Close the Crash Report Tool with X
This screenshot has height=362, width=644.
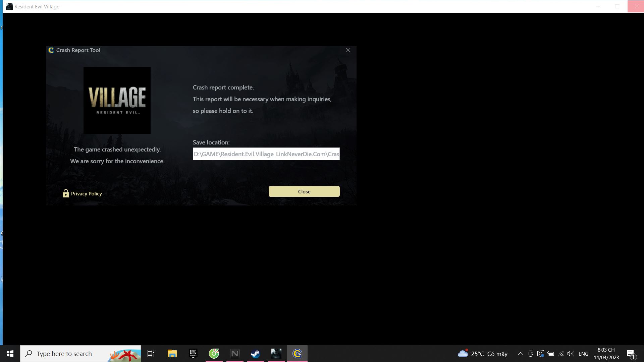click(348, 50)
